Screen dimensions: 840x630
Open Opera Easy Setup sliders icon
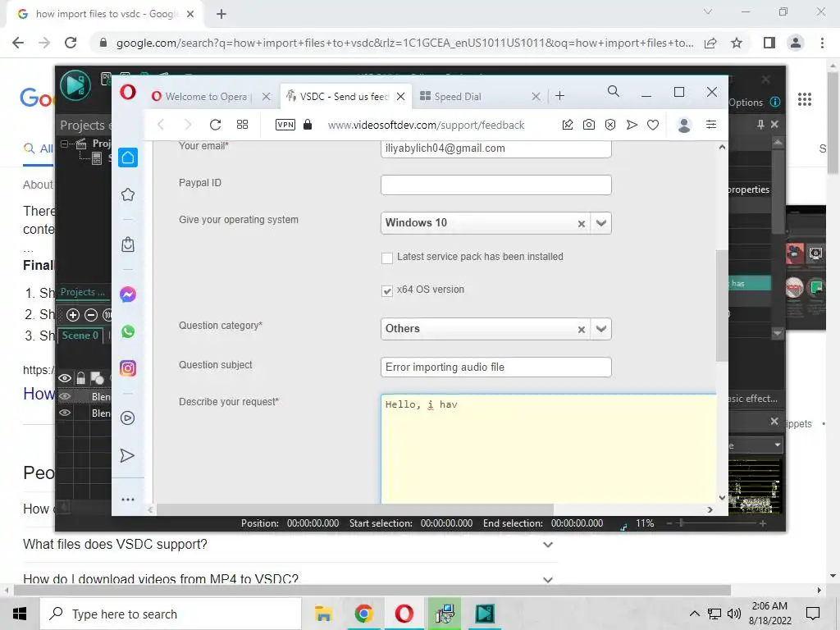point(711,125)
